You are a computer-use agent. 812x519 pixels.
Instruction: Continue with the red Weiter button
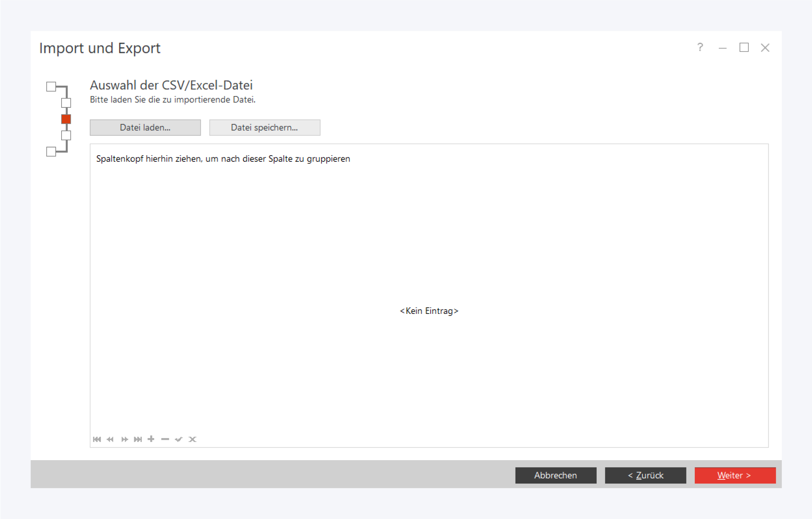735,475
